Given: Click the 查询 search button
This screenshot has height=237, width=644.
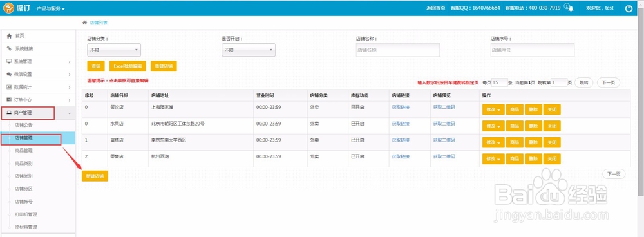Looking at the screenshot, I should 96,66.
